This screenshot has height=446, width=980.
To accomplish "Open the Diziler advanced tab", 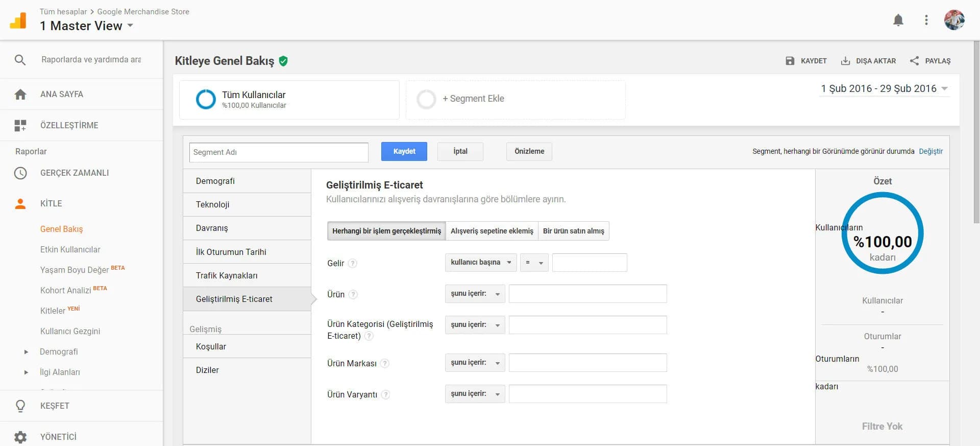I will click(x=247, y=370).
